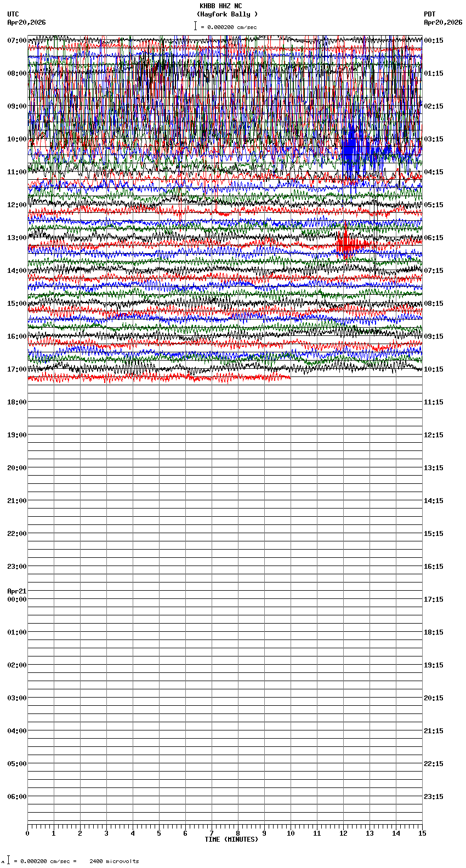Click the 'PDT' header label
This screenshot has width=466, height=868.
coord(430,14)
